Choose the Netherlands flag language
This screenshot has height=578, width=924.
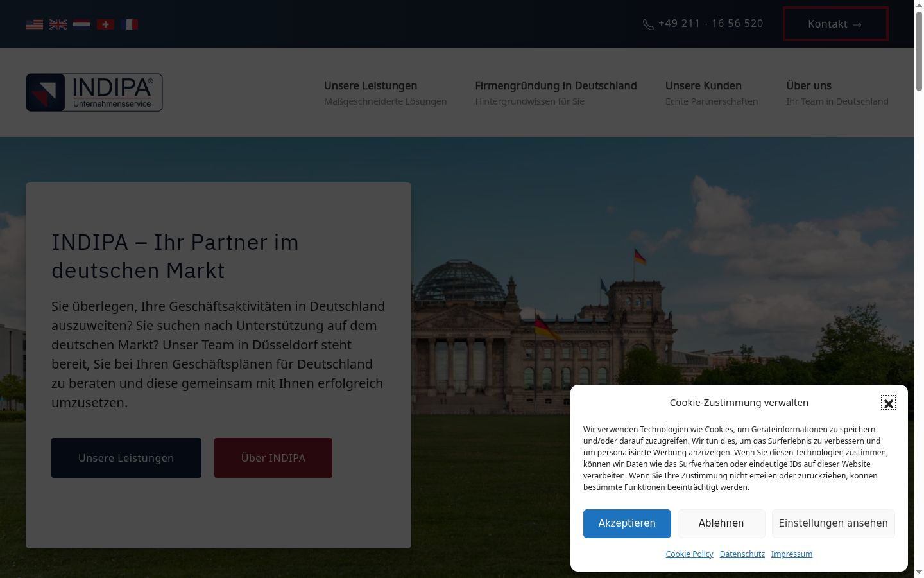(x=82, y=24)
